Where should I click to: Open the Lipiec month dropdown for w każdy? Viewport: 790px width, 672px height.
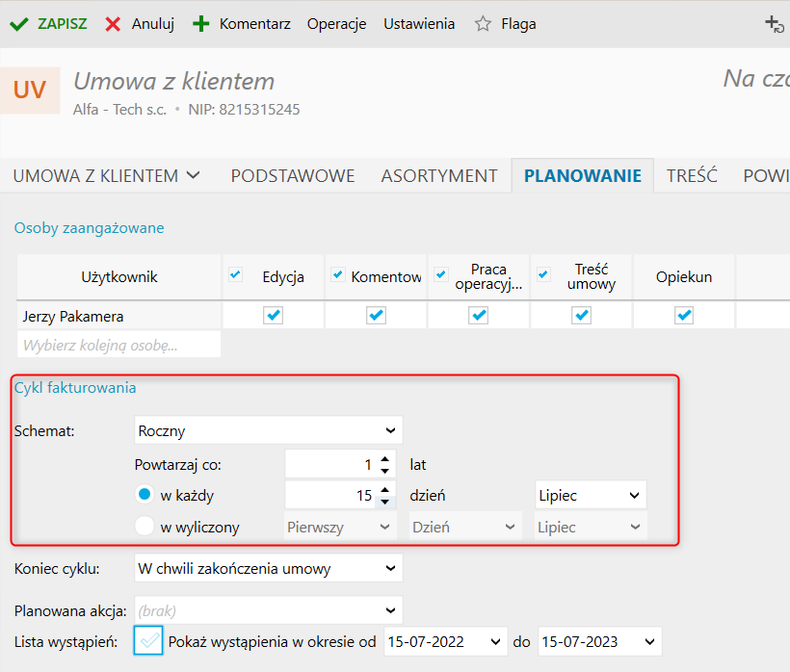click(x=591, y=495)
